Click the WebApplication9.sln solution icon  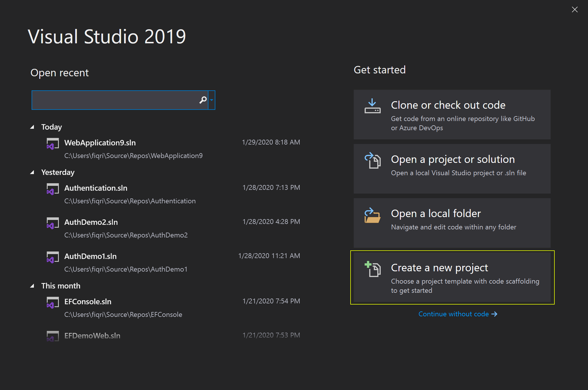coord(53,144)
